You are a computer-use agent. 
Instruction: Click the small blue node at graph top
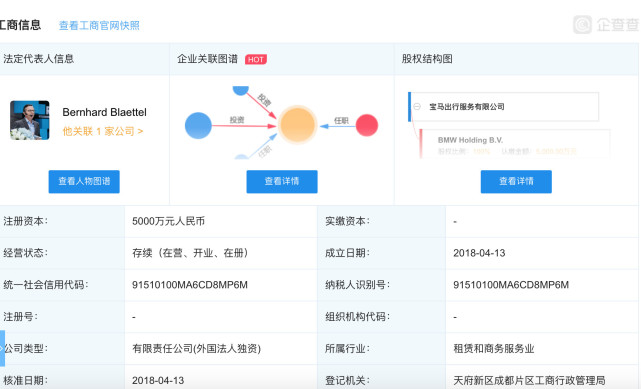[x=241, y=90]
